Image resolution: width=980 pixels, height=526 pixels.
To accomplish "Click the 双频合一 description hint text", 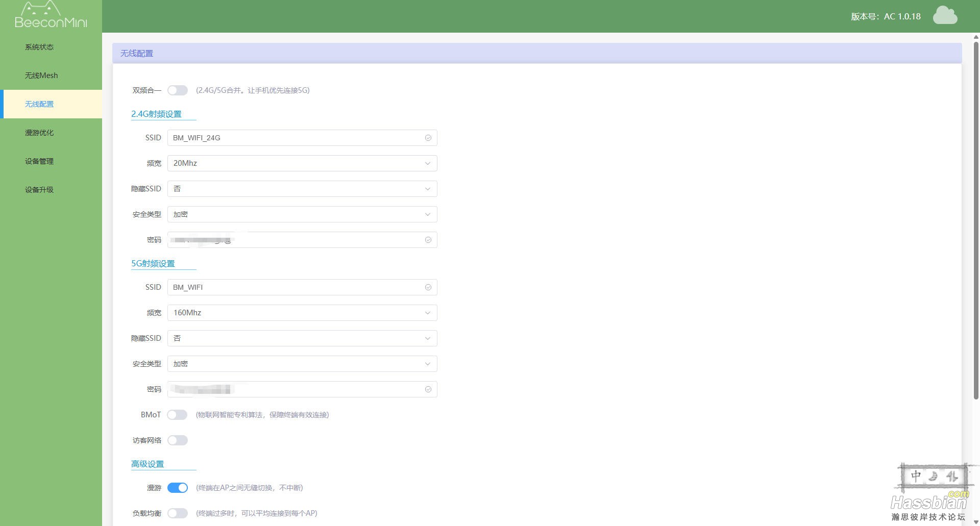I will (x=253, y=90).
